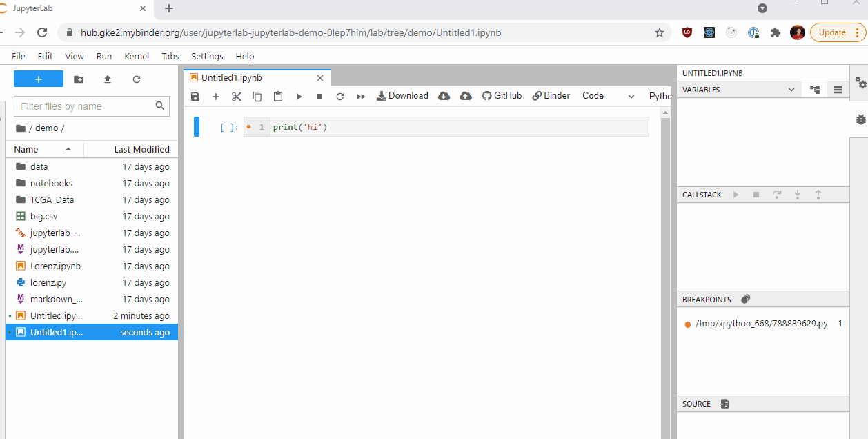Download the notebook
Image resolution: width=868 pixels, height=439 pixels.
pos(402,95)
